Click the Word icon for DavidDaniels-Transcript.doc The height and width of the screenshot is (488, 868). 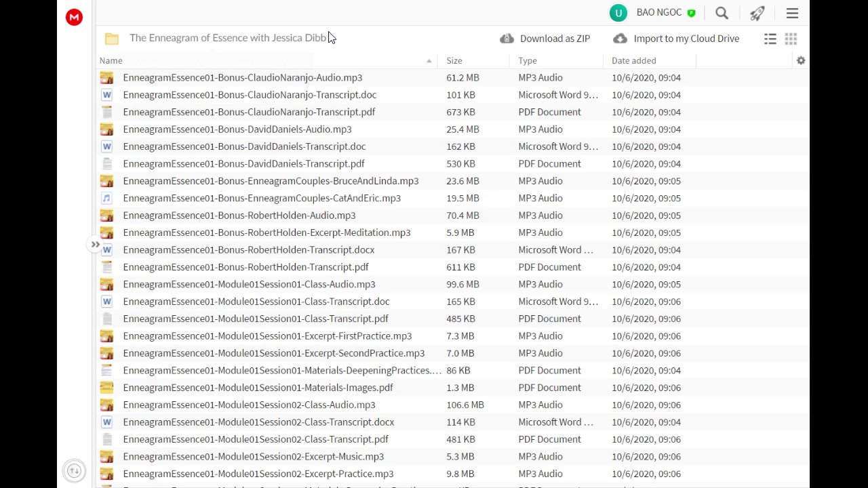click(106, 146)
